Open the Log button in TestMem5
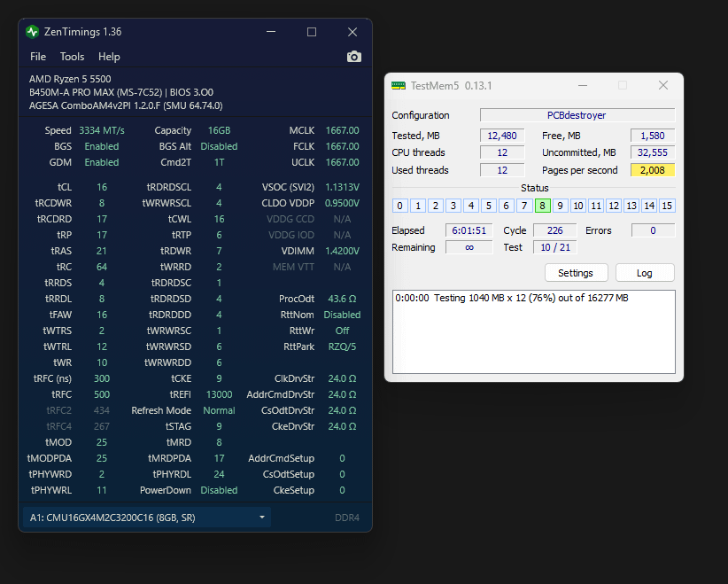728x584 pixels. pyautogui.click(x=645, y=272)
